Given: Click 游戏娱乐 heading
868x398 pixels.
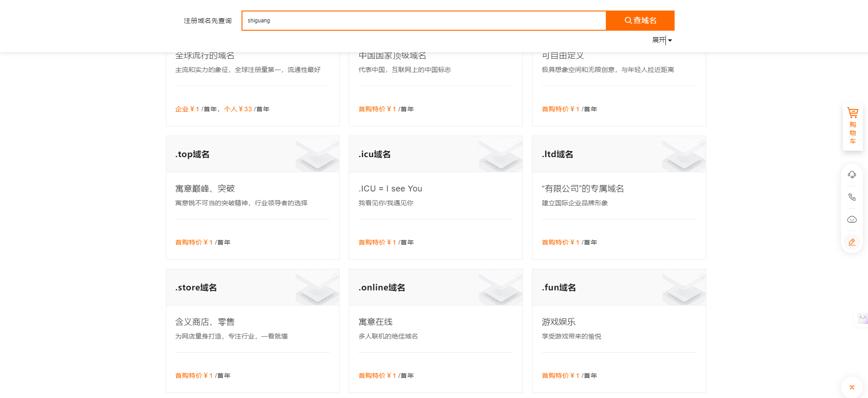Looking at the screenshot, I should coord(559,322).
